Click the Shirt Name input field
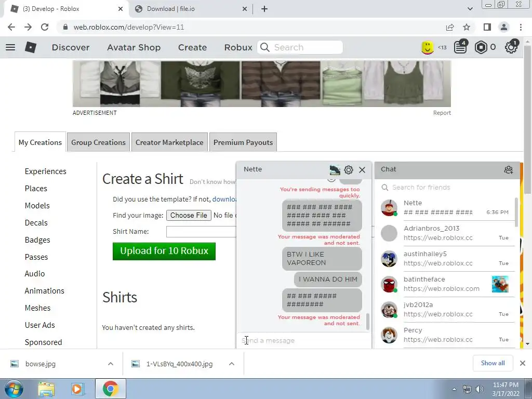Screen dimensions: 532x399 (x=201, y=232)
